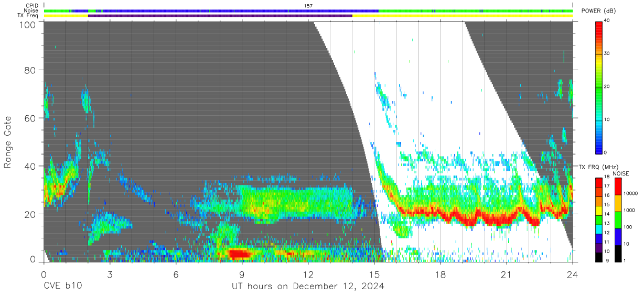Click the Range Gate tick label 80
Viewport: 644px width, 297px height.
[31, 70]
